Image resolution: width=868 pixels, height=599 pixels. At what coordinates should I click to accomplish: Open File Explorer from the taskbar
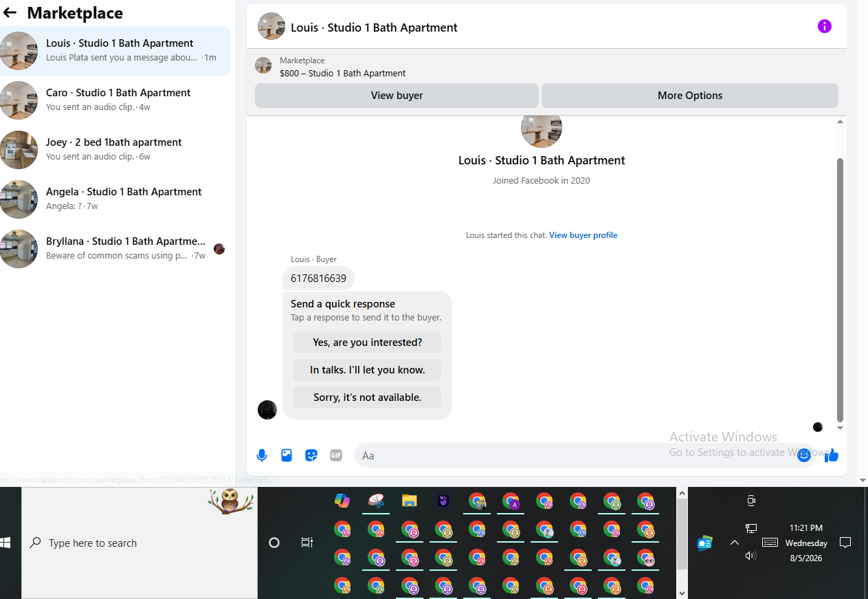coord(410,501)
